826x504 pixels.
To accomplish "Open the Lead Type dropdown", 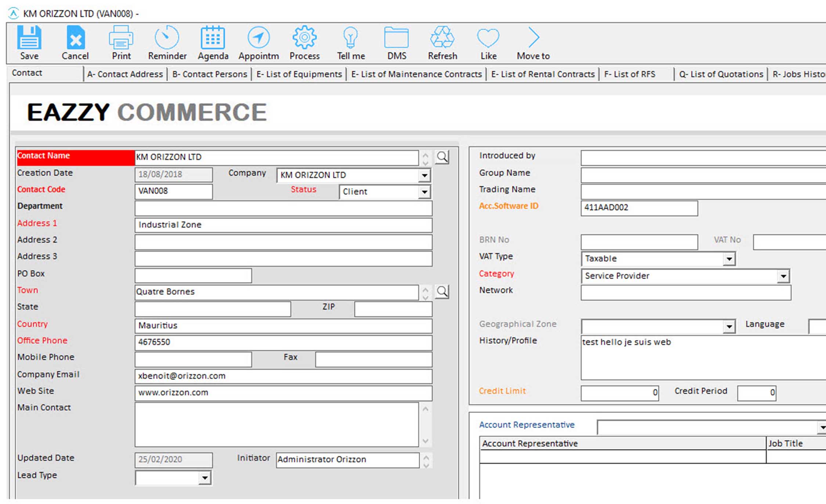I will [204, 478].
